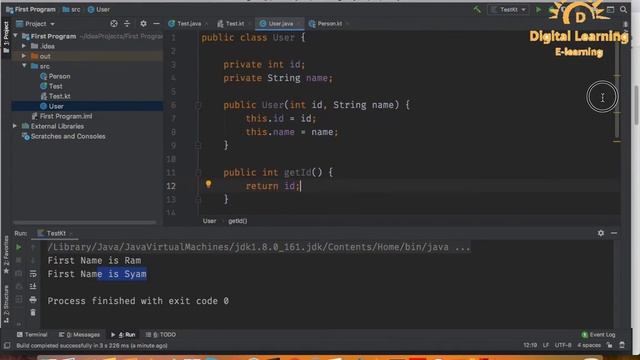Expand External Libraries node
Image resolution: width=640 pixels, height=360 pixels.
(x=16, y=126)
